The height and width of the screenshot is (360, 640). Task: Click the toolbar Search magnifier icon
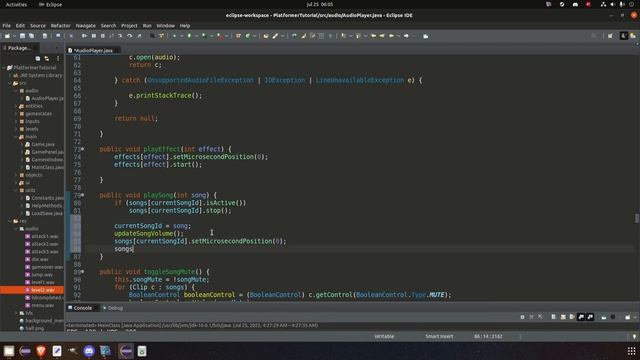click(593, 36)
